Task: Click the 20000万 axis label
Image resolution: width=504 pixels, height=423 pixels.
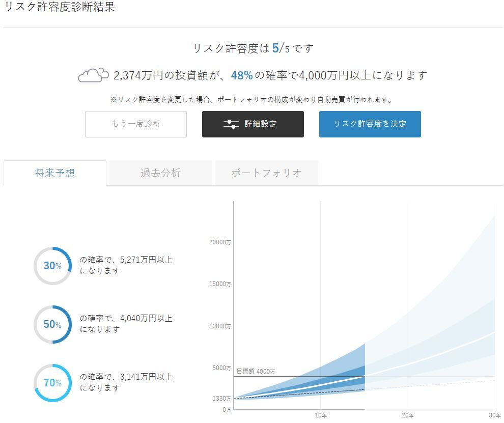Action: 220,242
